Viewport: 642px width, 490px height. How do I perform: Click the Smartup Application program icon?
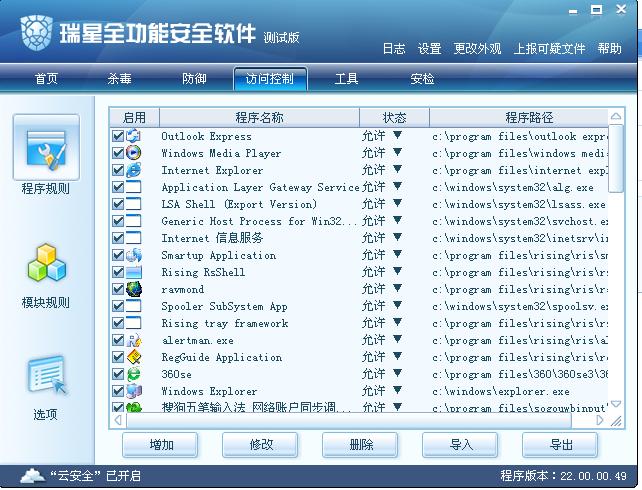tap(133, 255)
